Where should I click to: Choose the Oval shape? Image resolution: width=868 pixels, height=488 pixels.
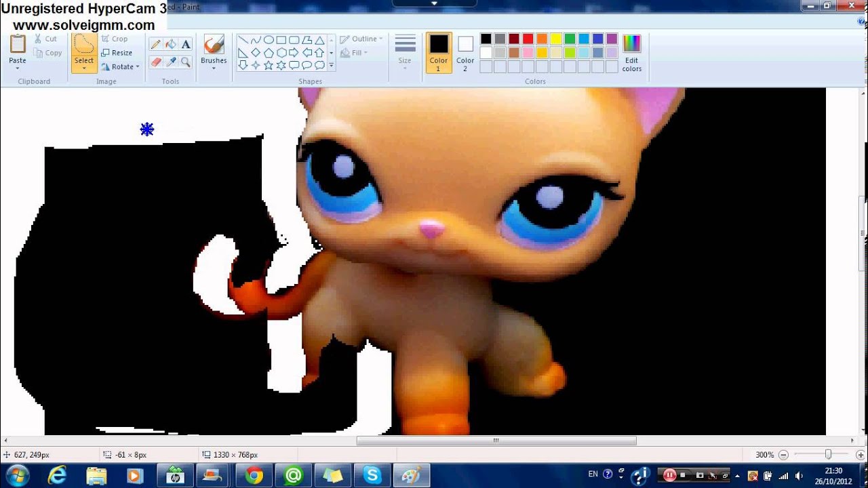pyautogui.click(x=269, y=40)
